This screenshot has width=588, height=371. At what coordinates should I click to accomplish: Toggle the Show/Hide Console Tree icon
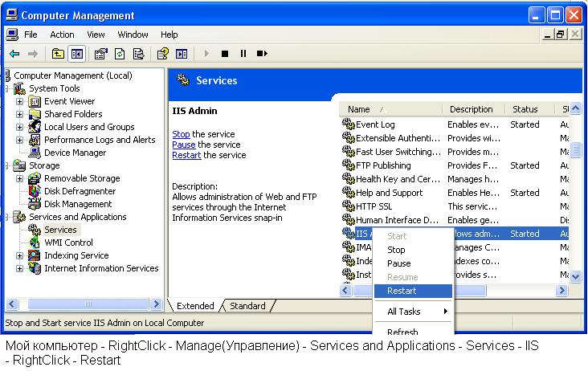77,54
